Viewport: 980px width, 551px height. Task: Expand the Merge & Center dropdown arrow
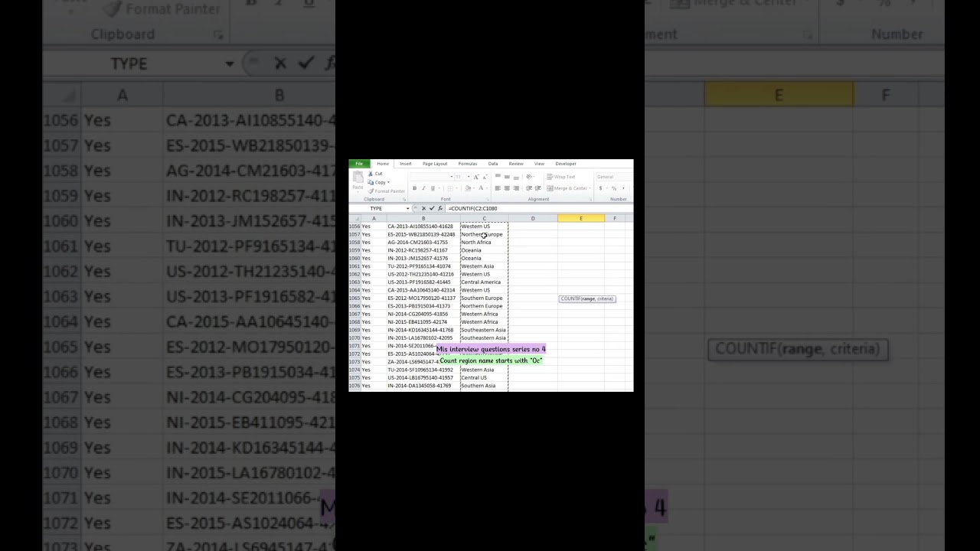click(590, 188)
